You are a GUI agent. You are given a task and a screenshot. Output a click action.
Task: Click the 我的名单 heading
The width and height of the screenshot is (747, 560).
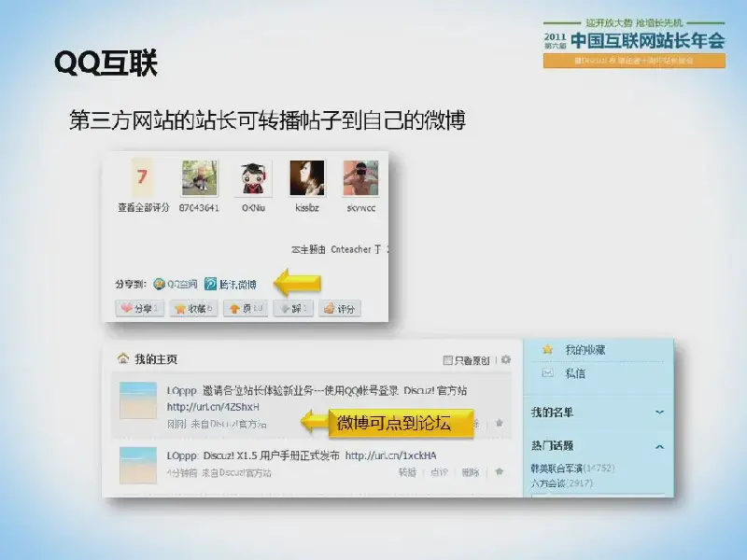click(552, 413)
